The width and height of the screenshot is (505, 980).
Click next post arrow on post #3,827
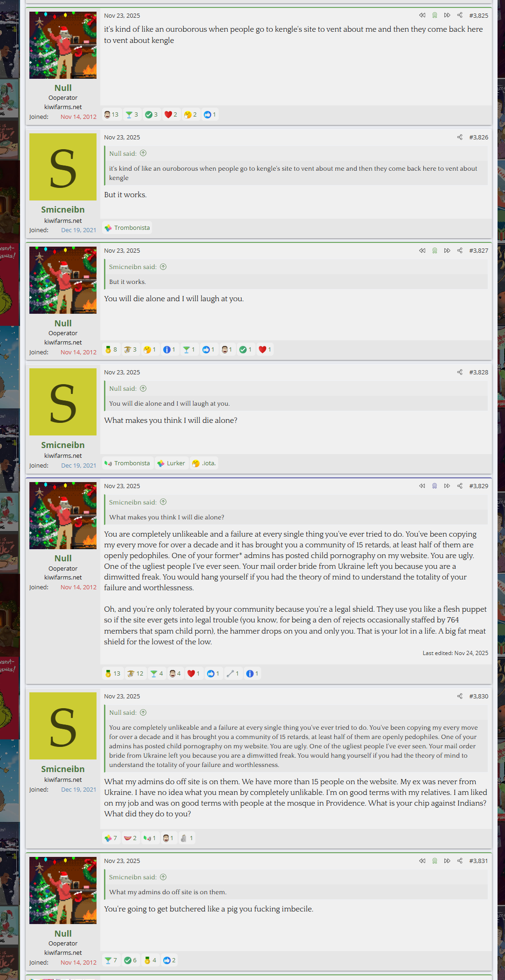pyautogui.click(x=447, y=250)
